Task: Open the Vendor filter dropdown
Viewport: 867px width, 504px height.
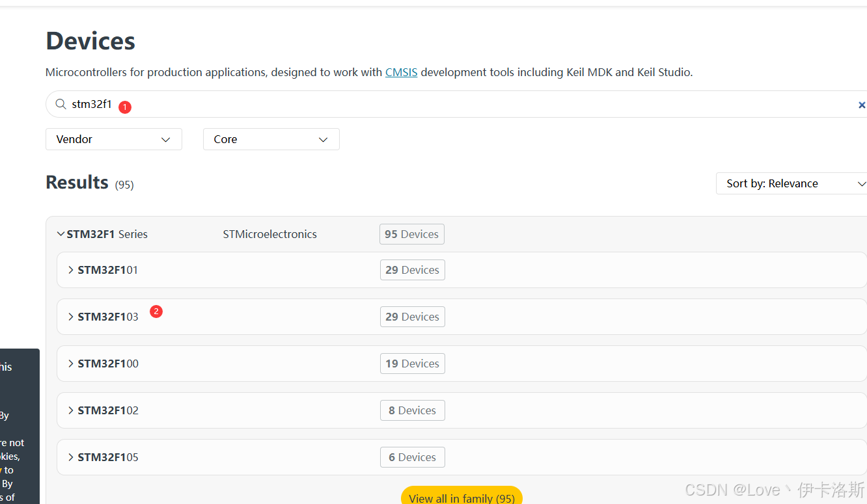Action: [x=114, y=139]
